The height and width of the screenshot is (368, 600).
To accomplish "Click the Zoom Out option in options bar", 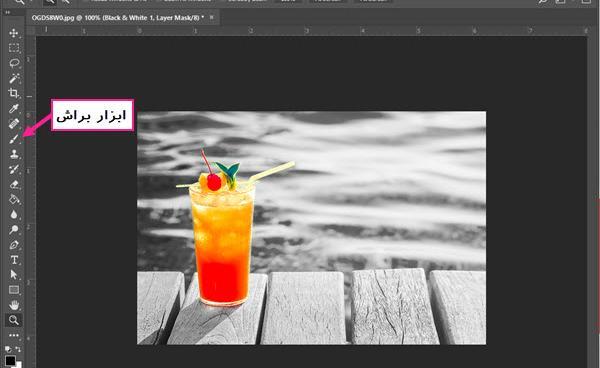I will click(x=65, y=2).
